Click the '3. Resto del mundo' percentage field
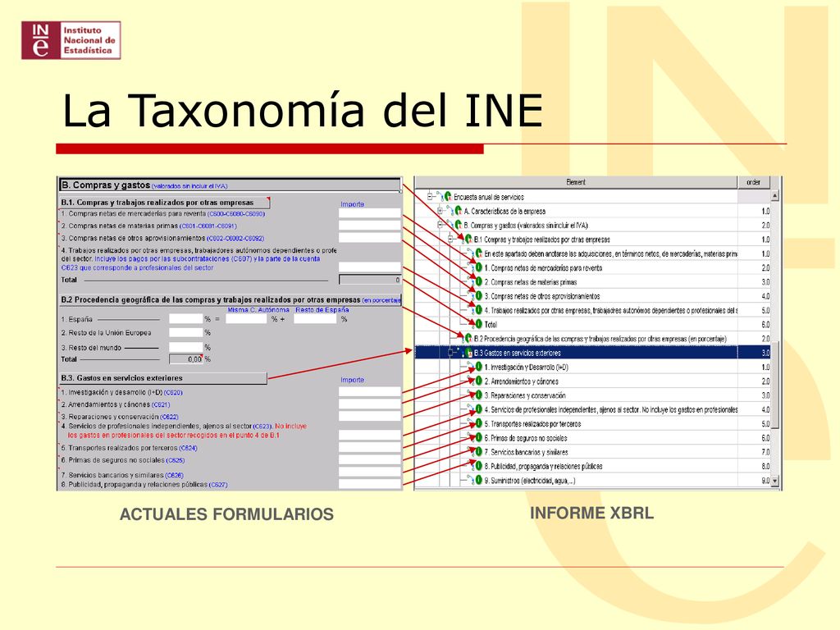Viewport: 840px width, 630px height. [185, 347]
